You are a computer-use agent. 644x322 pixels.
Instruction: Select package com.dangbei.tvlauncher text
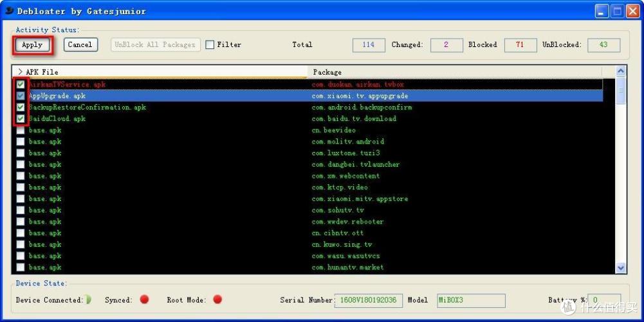coord(355,164)
